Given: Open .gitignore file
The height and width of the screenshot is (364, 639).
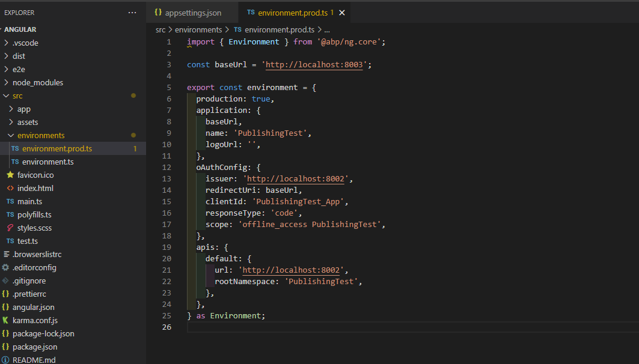Looking at the screenshot, I should coord(29,281).
